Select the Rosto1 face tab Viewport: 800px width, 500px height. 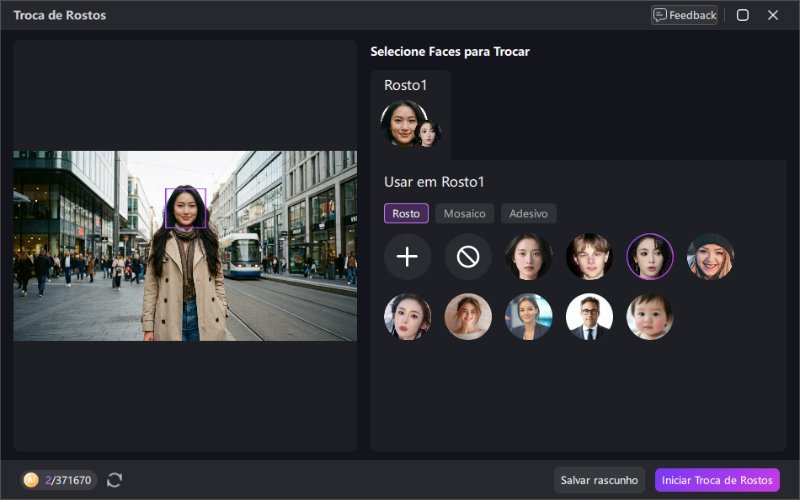tap(410, 114)
